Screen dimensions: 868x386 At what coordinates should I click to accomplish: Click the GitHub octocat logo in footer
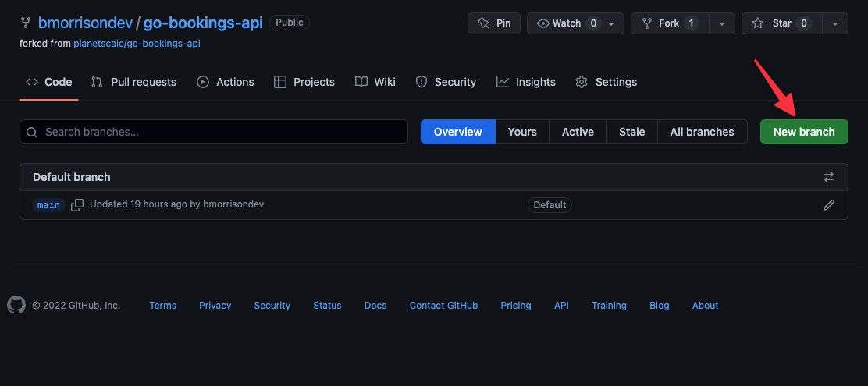(16, 305)
